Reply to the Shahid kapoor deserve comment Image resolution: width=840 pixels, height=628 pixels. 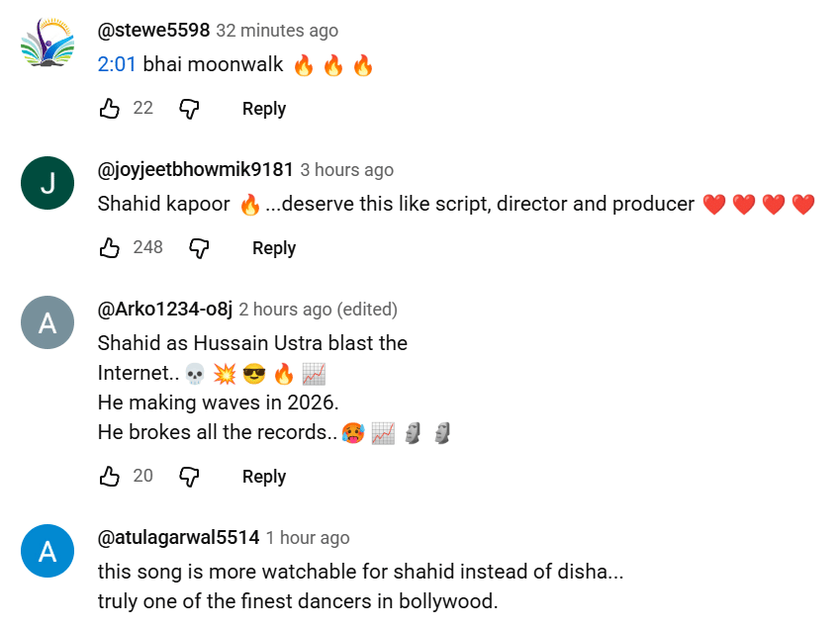coord(274,248)
